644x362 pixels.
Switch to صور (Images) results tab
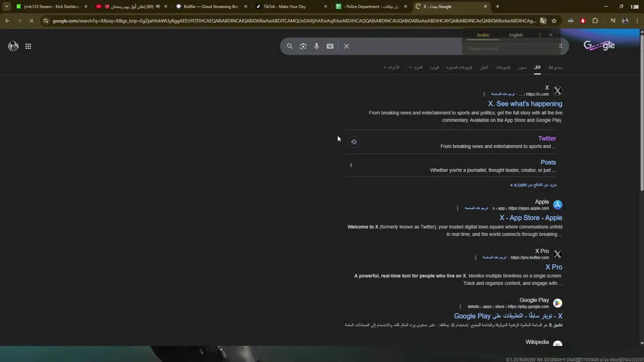(523, 67)
